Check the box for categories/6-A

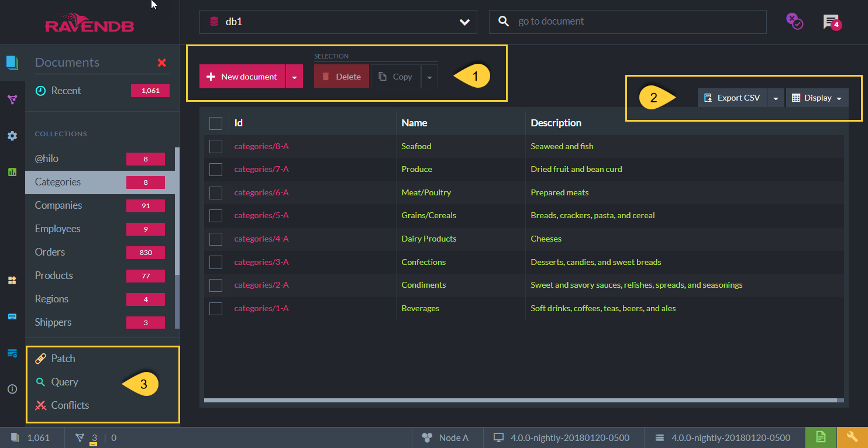(x=216, y=192)
